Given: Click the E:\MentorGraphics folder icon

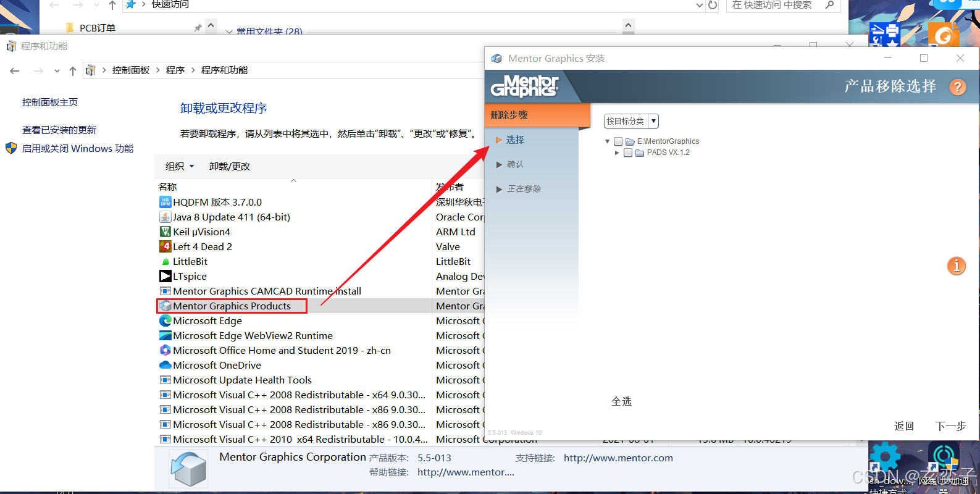Looking at the screenshot, I should 630,141.
